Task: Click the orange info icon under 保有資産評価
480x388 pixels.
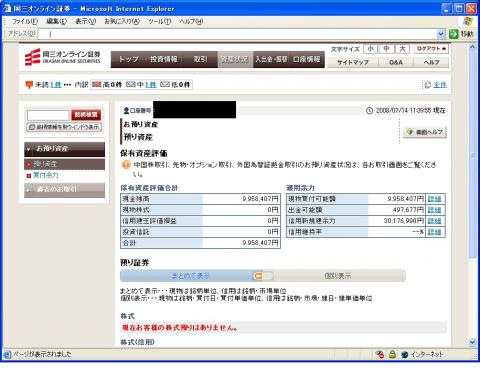Action: [x=126, y=165]
